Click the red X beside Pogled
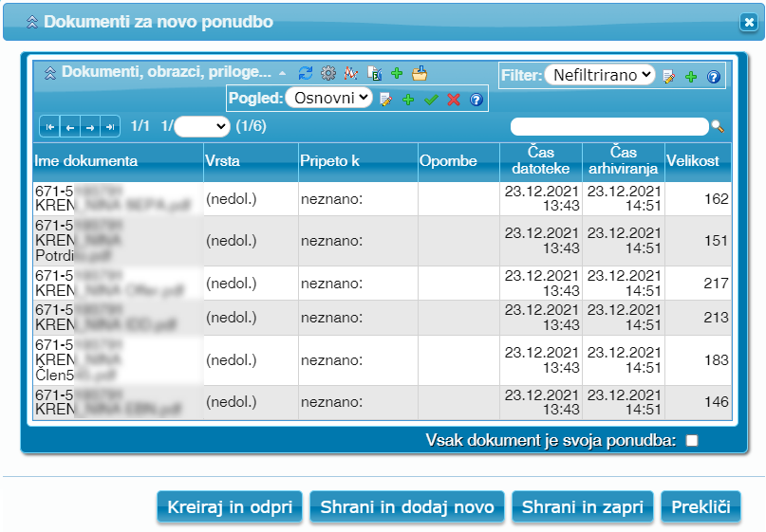This screenshot has width=766, height=532. [454, 99]
